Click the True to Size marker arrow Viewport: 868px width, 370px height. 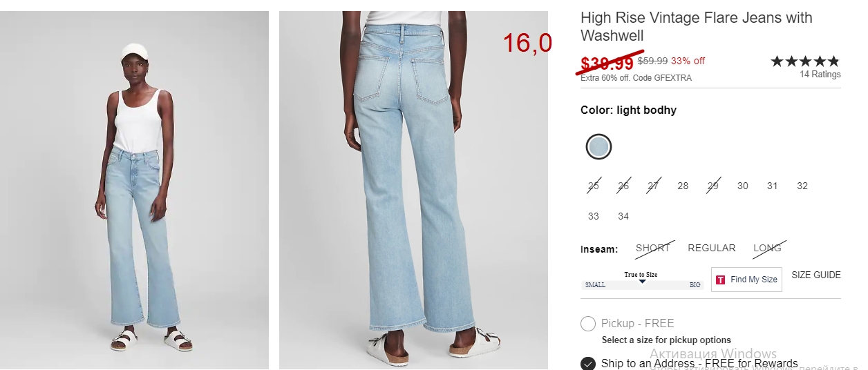click(642, 282)
